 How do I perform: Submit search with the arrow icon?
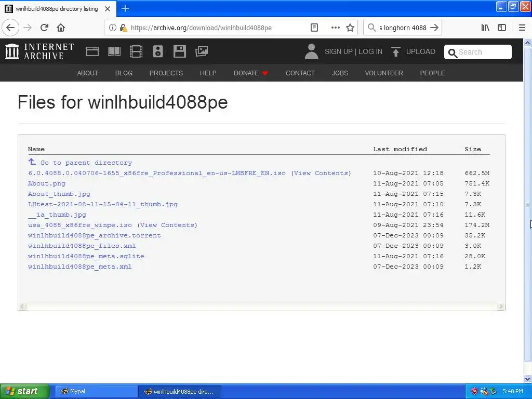coord(434,28)
